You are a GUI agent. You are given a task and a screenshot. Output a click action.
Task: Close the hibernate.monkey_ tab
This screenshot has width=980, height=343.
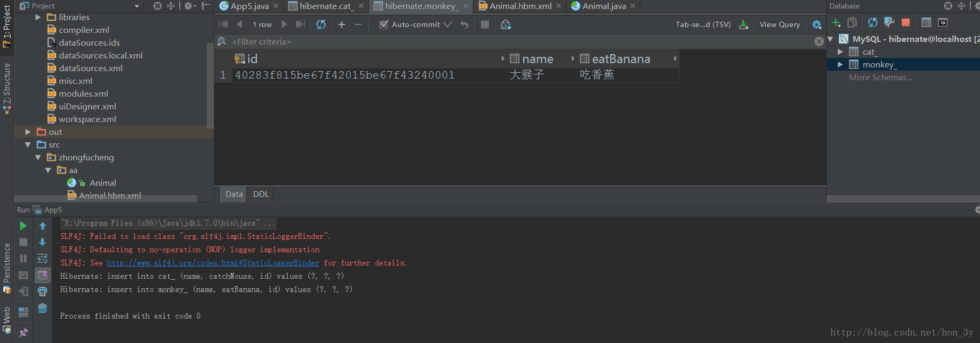pyautogui.click(x=466, y=6)
